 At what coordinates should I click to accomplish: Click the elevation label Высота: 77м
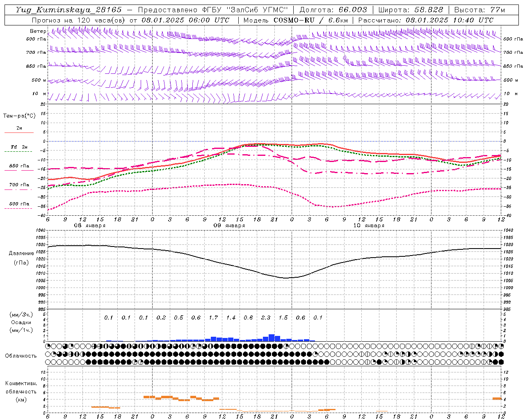pos(479,10)
